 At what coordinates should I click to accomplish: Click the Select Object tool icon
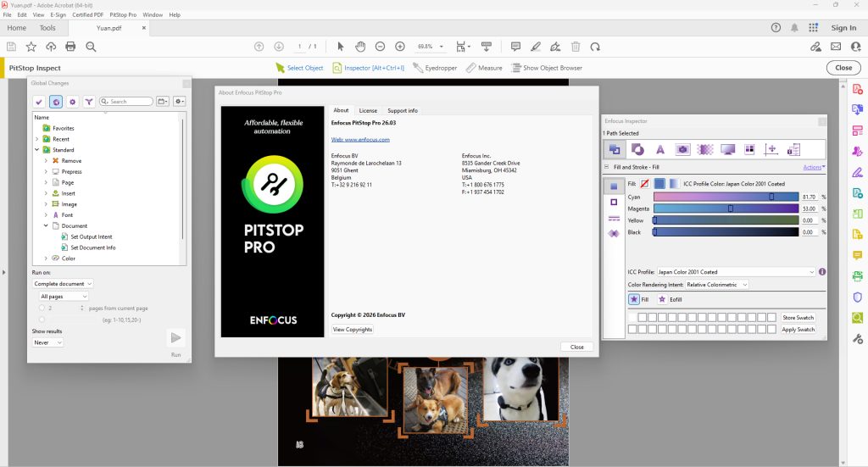click(280, 68)
